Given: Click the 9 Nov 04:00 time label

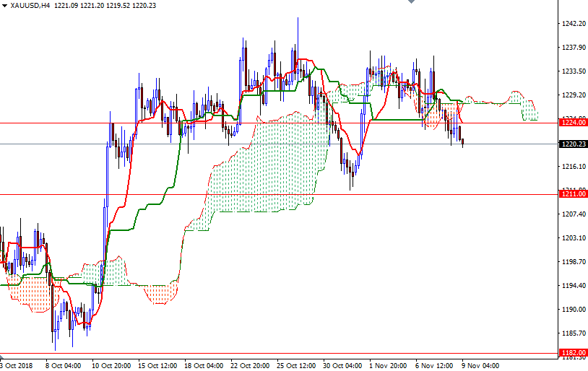Looking at the screenshot, I should pyautogui.click(x=481, y=365).
